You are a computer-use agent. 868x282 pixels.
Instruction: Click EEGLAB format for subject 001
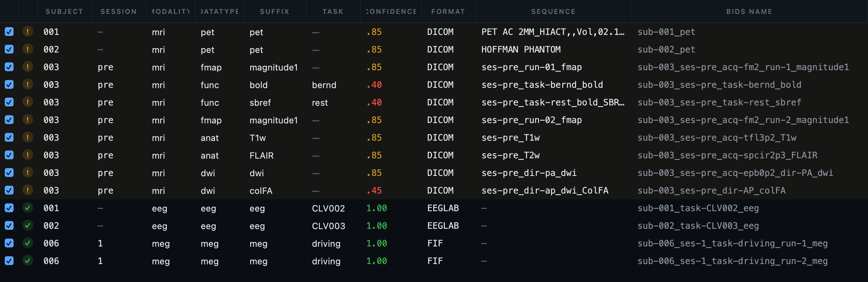pyautogui.click(x=443, y=208)
